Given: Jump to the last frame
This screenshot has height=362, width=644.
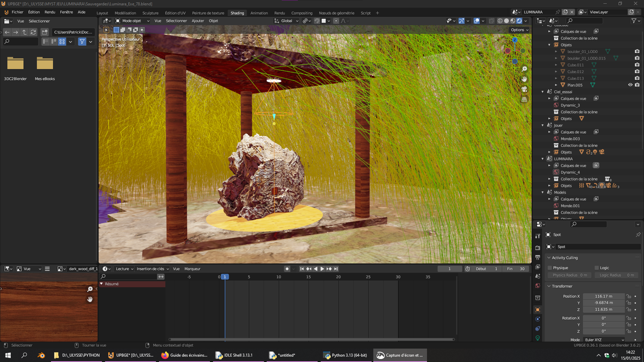Looking at the screenshot, I should (x=336, y=269).
